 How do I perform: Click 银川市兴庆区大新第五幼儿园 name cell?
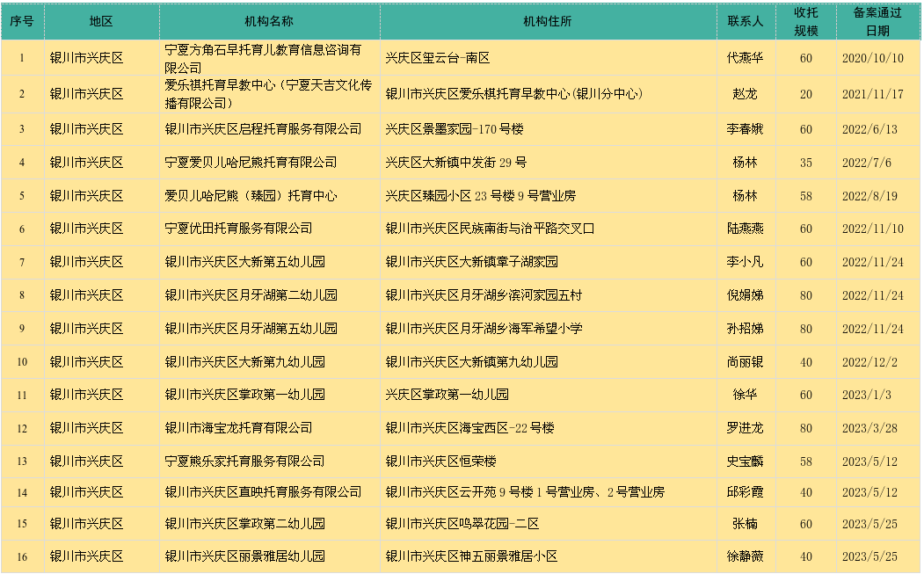click(268, 261)
